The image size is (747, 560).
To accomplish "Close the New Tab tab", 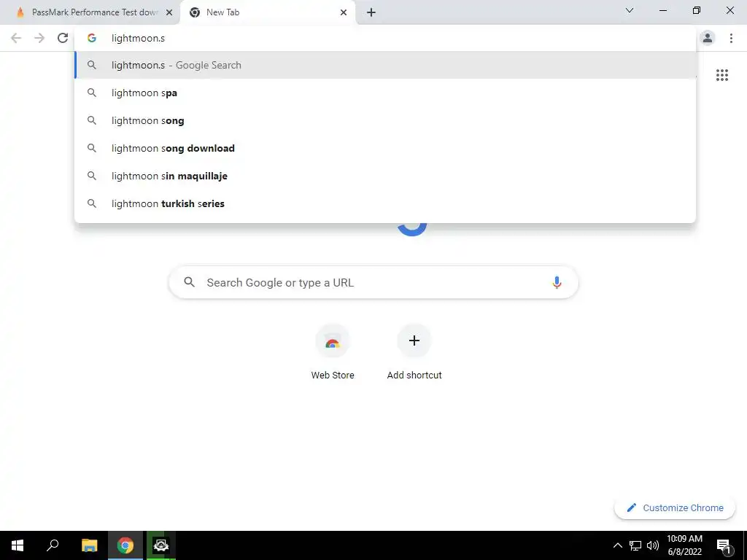I will [x=344, y=12].
